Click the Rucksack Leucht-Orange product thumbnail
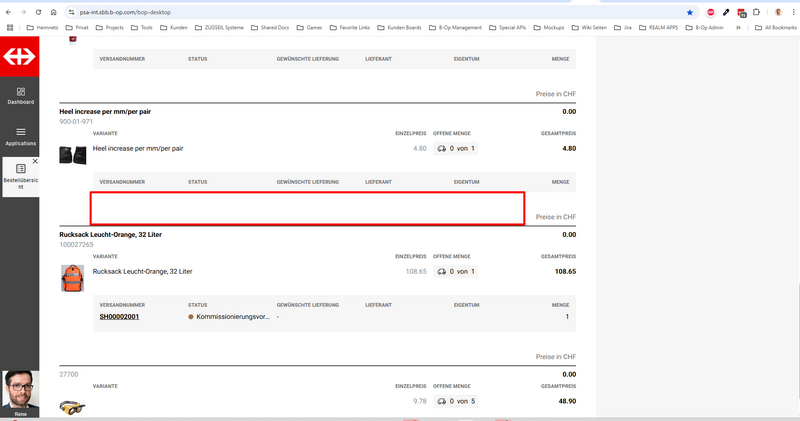This screenshot has width=800, height=421. [72, 278]
